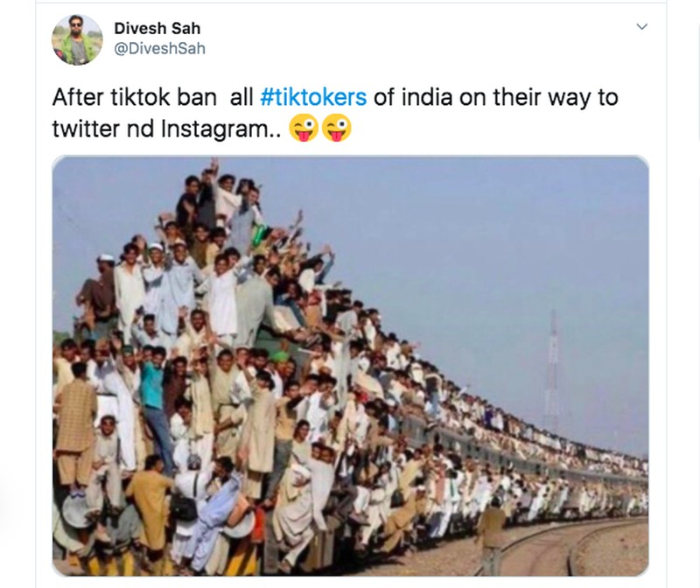Screen dimensions: 700x588
Task: Click the Divesh Sah display name
Action: (x=157, y=29)
